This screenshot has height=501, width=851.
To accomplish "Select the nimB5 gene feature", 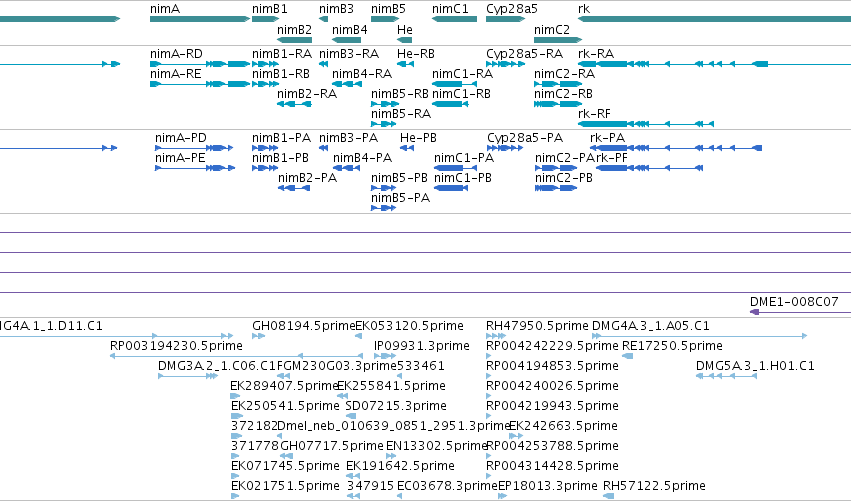I will click(385, 19).
